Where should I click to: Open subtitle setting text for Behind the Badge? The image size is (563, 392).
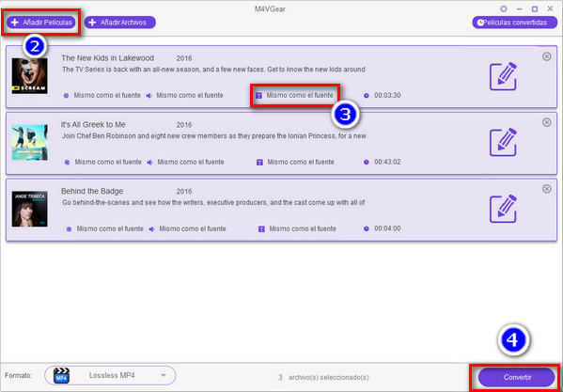[x=303, y=228]
